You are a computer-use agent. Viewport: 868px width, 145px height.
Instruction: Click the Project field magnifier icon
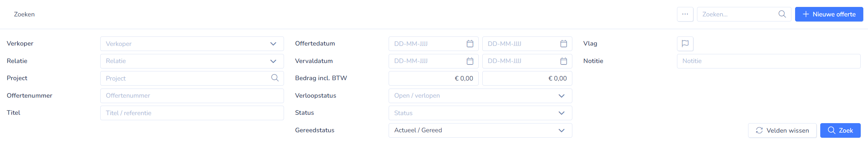click(x=275, y=78)
